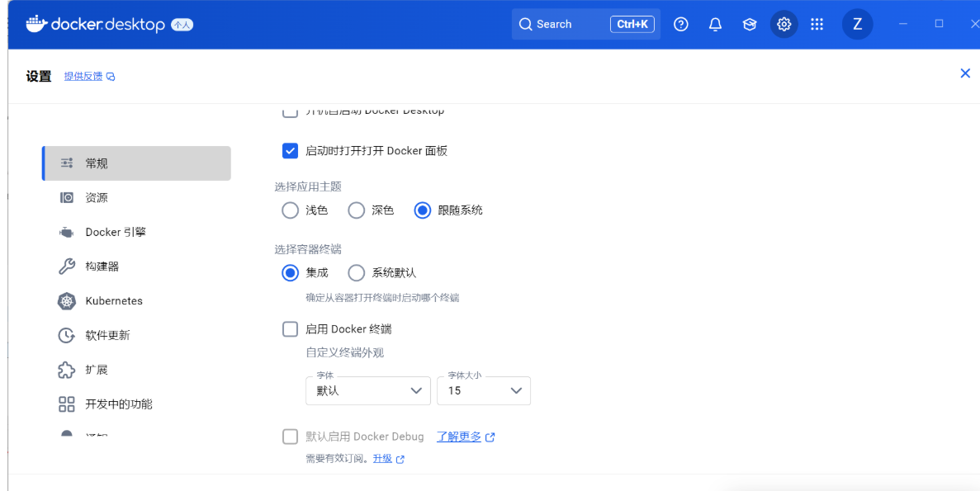Image resolution: width=980 pixels, height=491 pixels.
Task: Open the 常规 settings section
Action: [136, 163]
